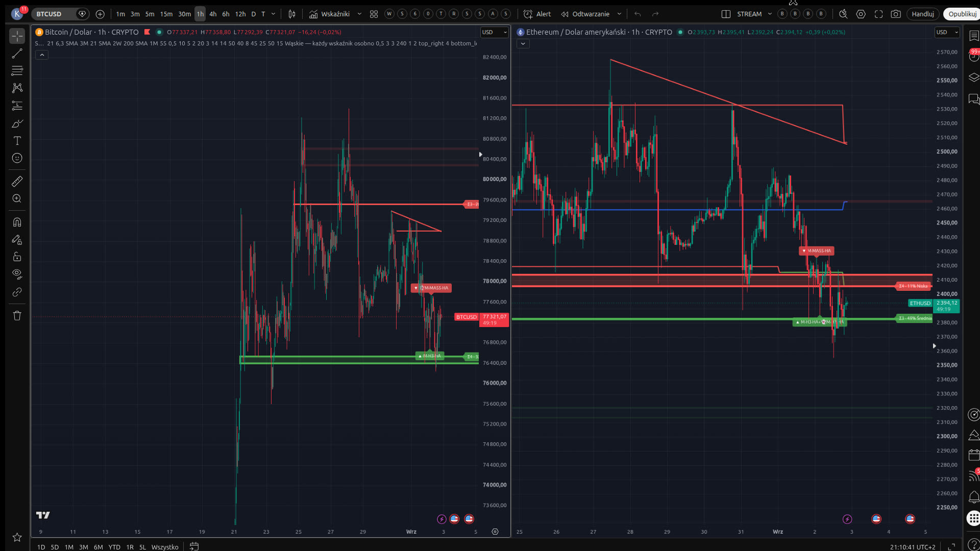Screen dimensions: 980x551
Task: Open the apps grid in right sidebar
Action: 973,518
